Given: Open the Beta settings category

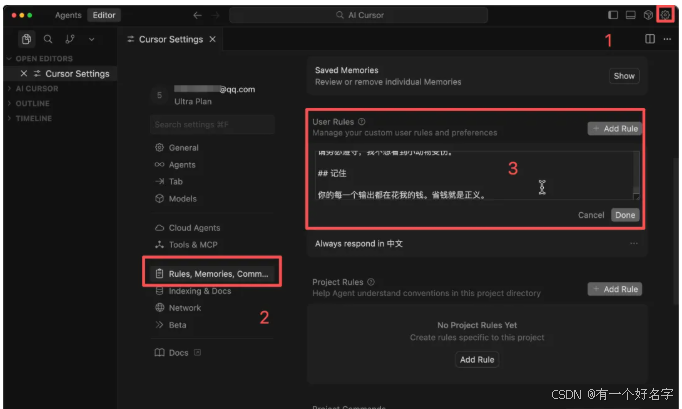Looking at the screenshot, I should coord(177,325).
